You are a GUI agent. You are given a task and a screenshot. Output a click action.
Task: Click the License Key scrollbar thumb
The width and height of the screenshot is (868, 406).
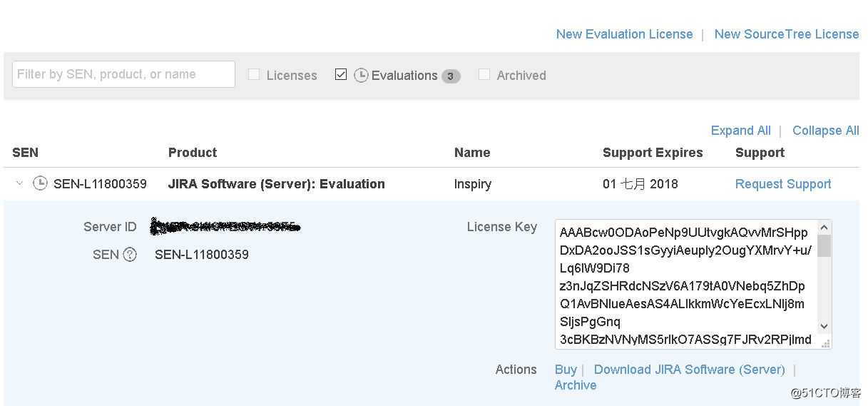click(824, 246)
